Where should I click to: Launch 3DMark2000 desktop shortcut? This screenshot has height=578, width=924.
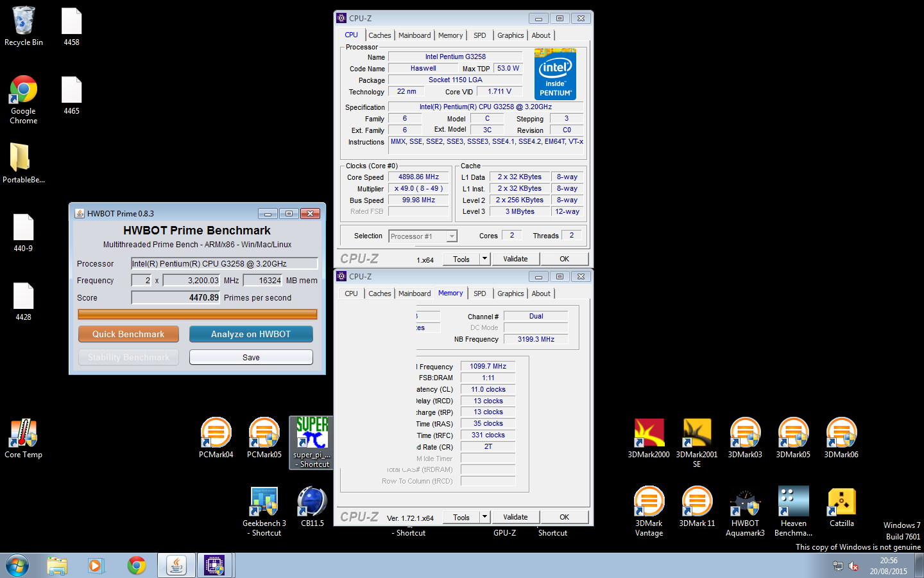click(649, 438)
